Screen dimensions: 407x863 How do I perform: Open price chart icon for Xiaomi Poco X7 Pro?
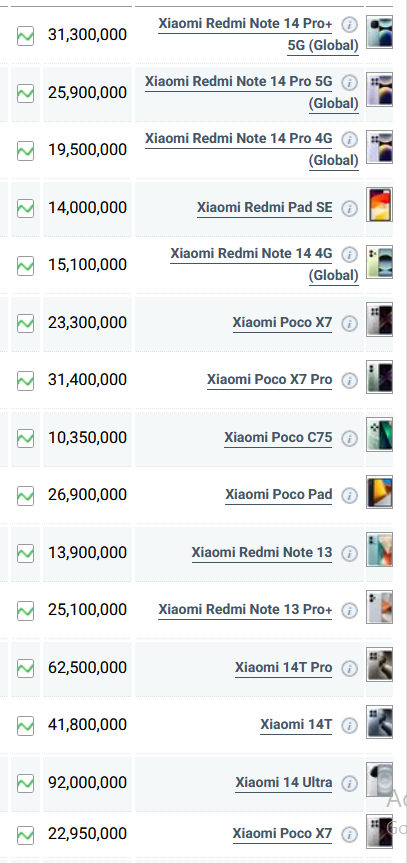(25, 381)
